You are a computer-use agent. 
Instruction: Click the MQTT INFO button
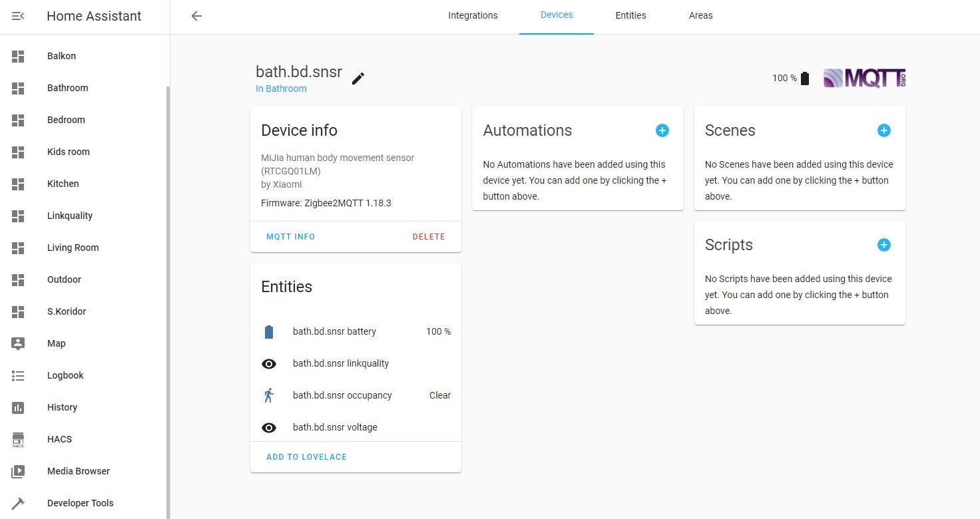[x=291, y=237]
